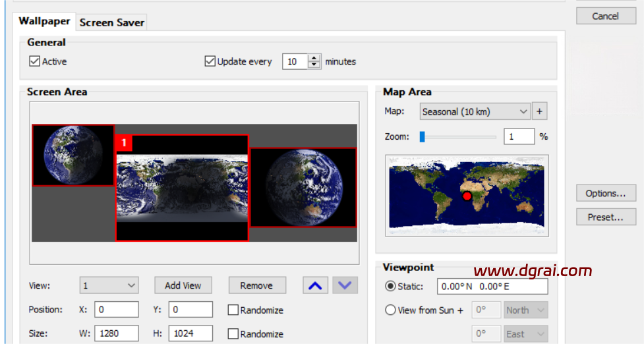Image resolution: width=644 pixels, height=344 pixels.
Task: Open the Map dropdown showing Seasonal (10 km)
Action: (x=475, y=111)
